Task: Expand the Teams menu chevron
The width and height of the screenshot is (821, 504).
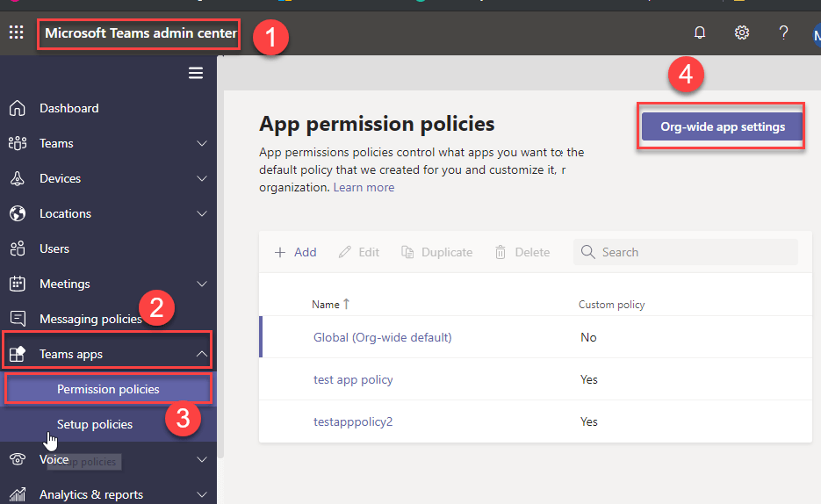Action: coord(202,143)
